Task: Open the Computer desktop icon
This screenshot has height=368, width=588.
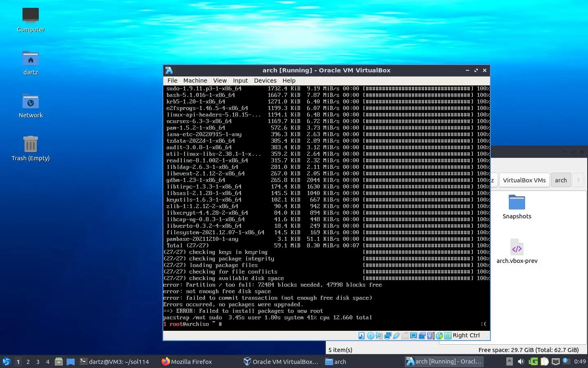Action: pos(31,20)
